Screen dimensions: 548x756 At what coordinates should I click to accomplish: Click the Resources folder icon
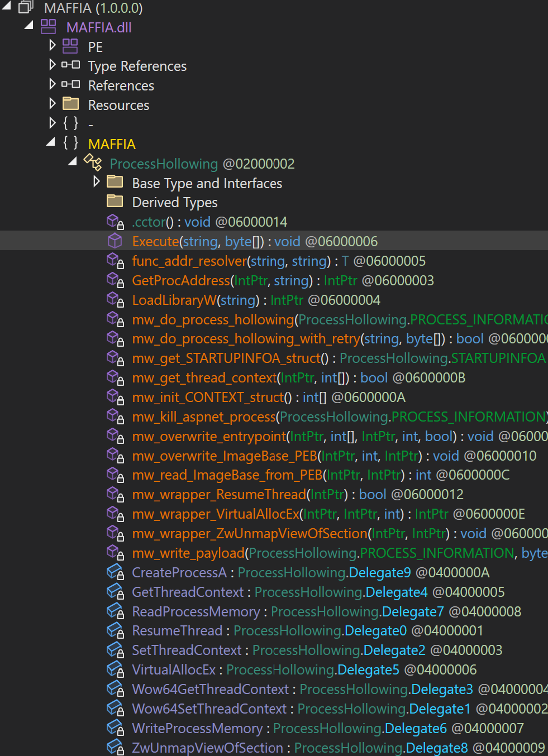[x=70, y=104]
